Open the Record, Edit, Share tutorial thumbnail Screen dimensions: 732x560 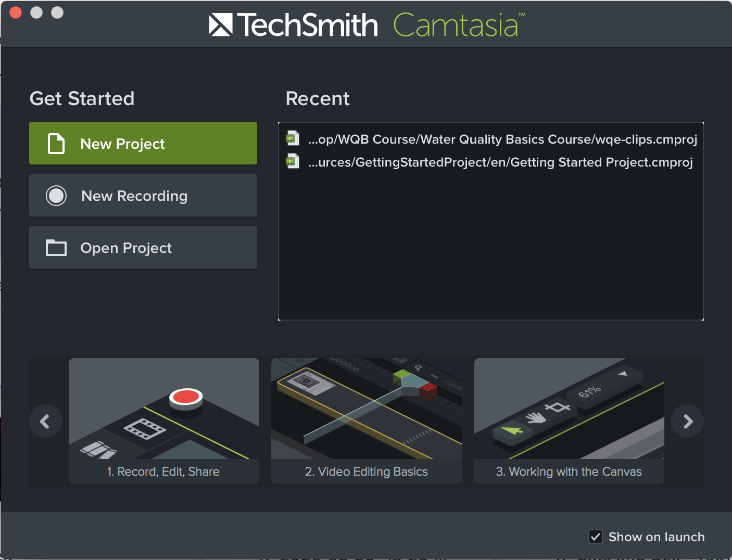(163, 421)
